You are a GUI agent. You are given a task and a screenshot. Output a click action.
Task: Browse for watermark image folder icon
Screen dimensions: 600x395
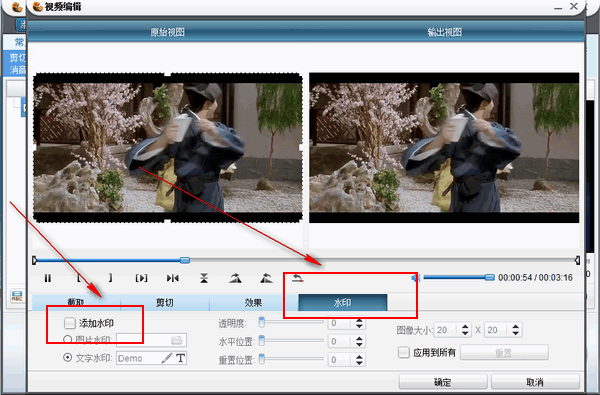click(x=176, y=340)
